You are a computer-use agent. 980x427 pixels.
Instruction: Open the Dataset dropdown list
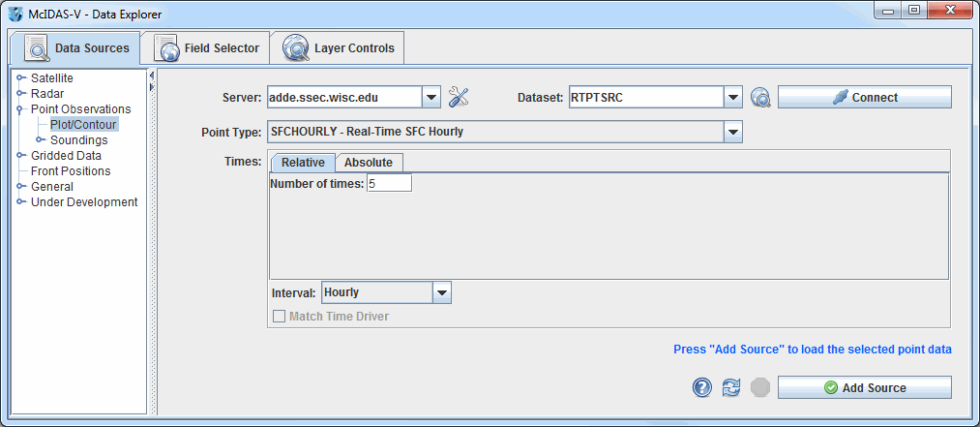point(733,97)
